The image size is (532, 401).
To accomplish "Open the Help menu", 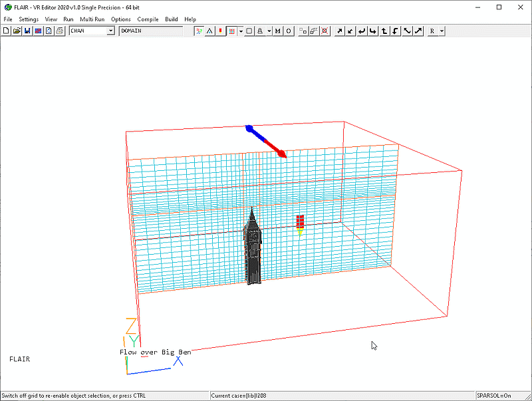I will (190, 19).
